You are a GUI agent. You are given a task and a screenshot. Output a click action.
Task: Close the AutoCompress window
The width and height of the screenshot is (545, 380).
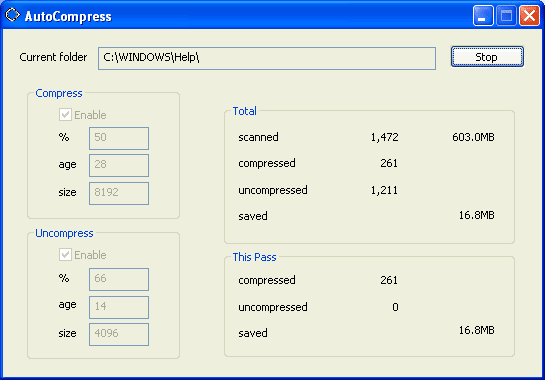529,16
